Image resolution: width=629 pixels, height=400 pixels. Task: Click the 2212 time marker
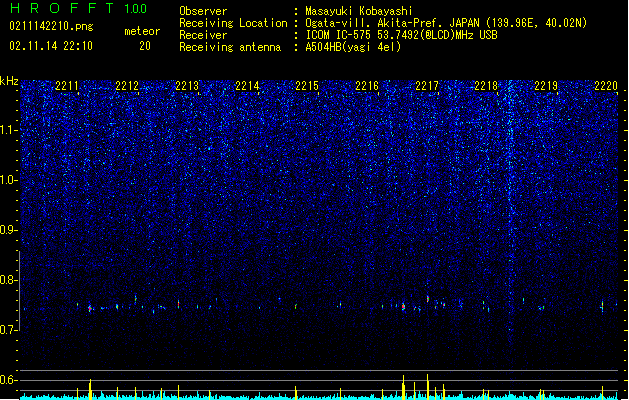pyautogui.click(x=127, y=86)
